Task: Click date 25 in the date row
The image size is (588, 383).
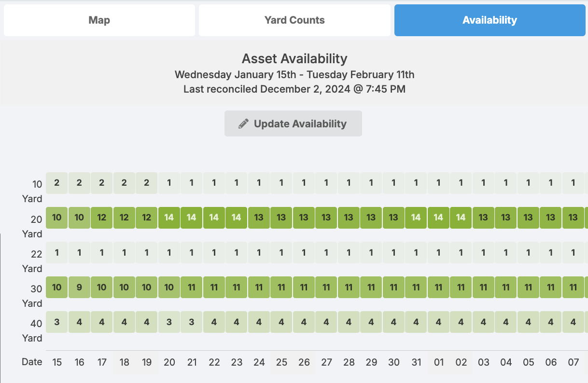Action: click(x=281, y=362)
